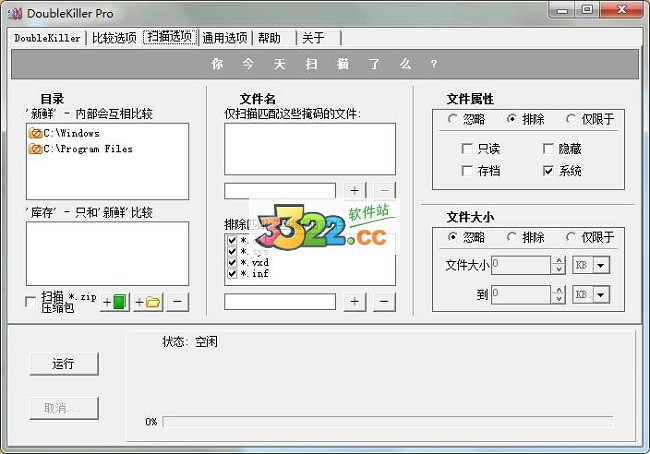The image size is (650, 454).
Task: Click the include filename mask input field
Action: coord(280,191)
